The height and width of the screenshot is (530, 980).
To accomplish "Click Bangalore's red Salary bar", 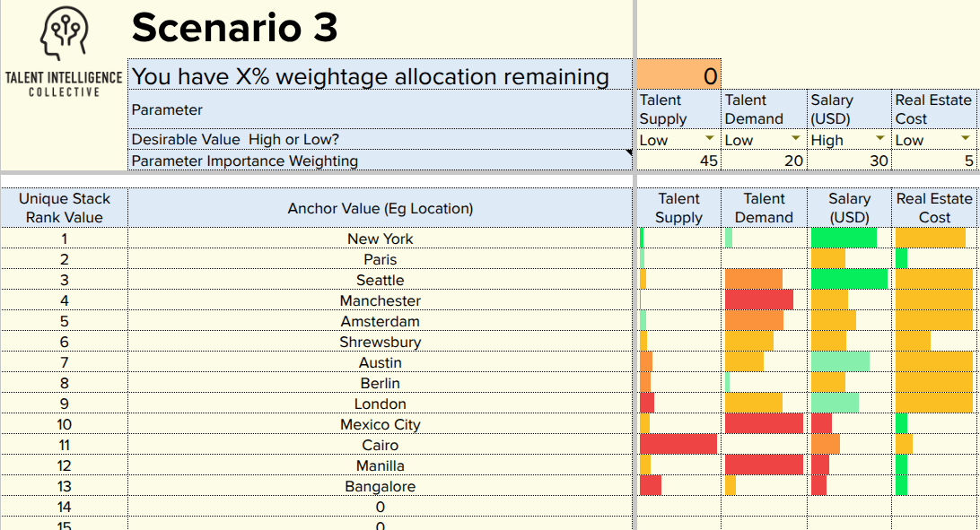I will [818, 486].
